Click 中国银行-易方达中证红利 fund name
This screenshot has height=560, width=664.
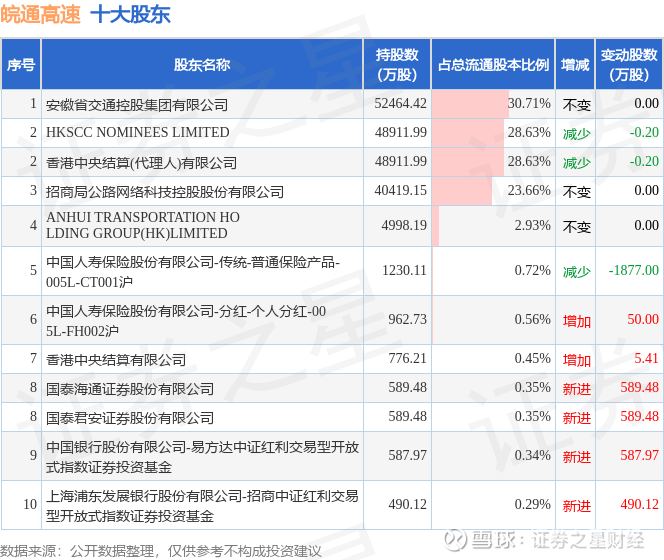(x=202, y=457)
